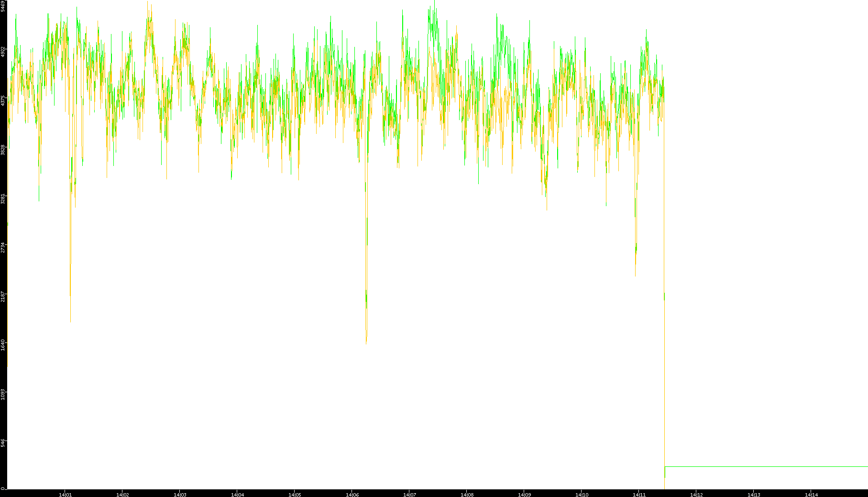
Task: Select the 1640 vertical axis label
Action: tap(3, 345)
